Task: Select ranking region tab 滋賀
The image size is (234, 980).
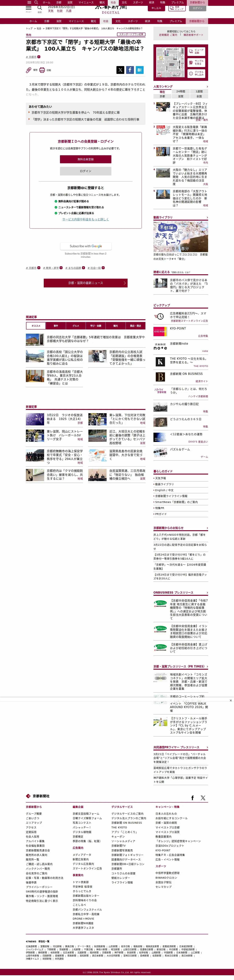Action: point(181,96)
